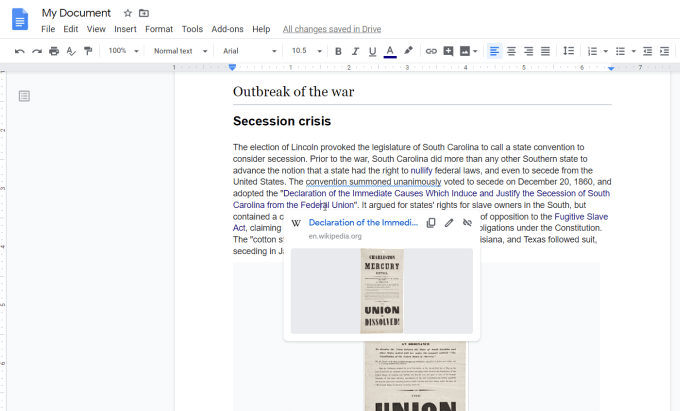Click the Secession crisis heading

pos(282,121)
